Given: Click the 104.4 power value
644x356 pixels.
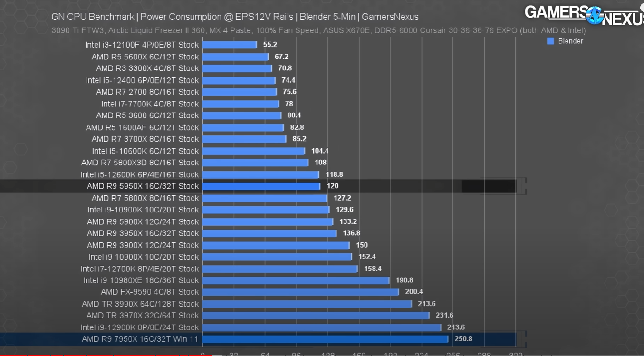Looking at the screenshot, I should (x=320, y=151).
